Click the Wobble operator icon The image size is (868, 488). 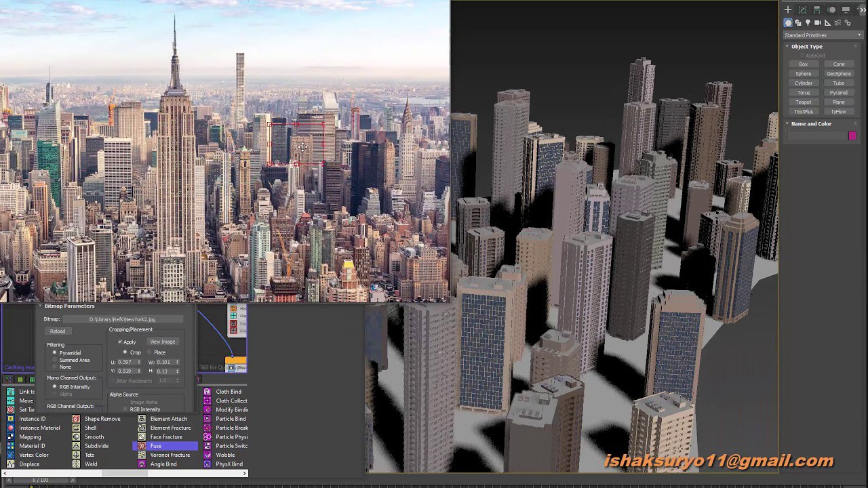(x=208, y=455)
